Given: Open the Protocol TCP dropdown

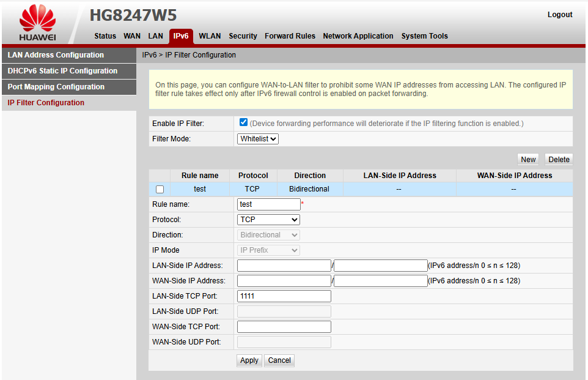Looking at the screenshot, I should pos(268,220).
